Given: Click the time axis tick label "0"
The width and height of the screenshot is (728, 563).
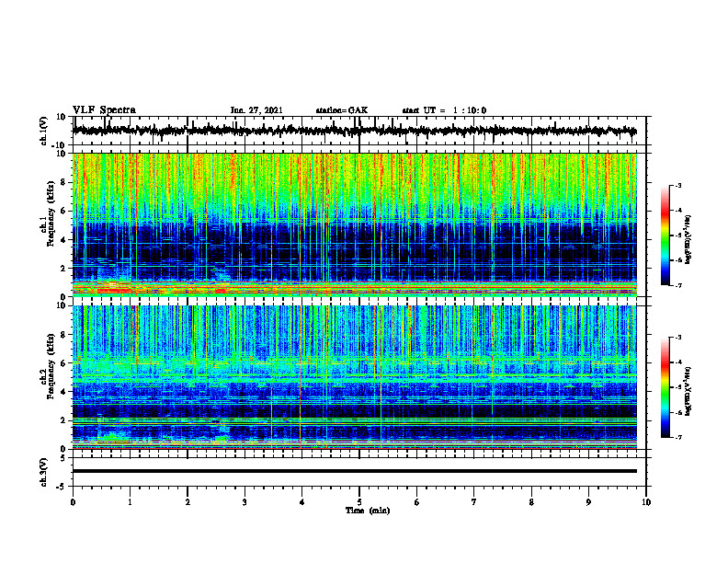Looking at the screenshot, I should [73, 502].
